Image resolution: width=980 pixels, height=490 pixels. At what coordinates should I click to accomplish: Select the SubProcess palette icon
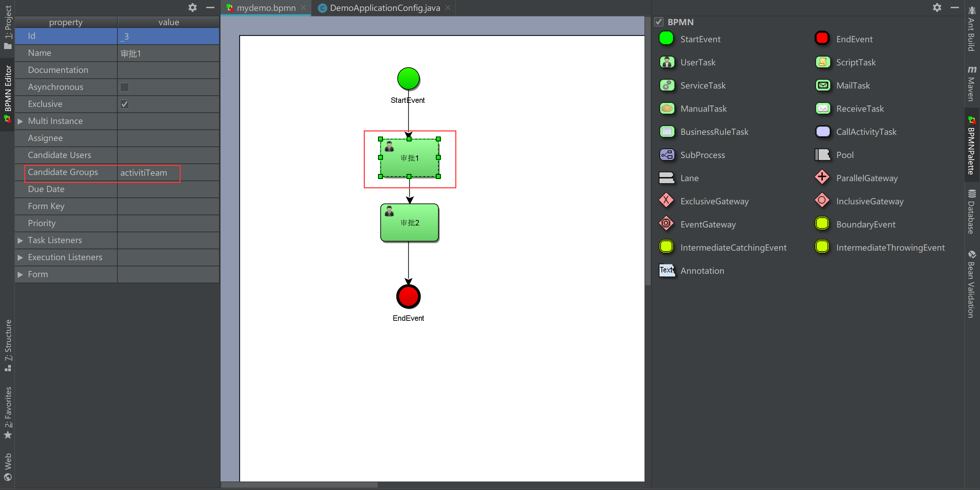point(667,155)
